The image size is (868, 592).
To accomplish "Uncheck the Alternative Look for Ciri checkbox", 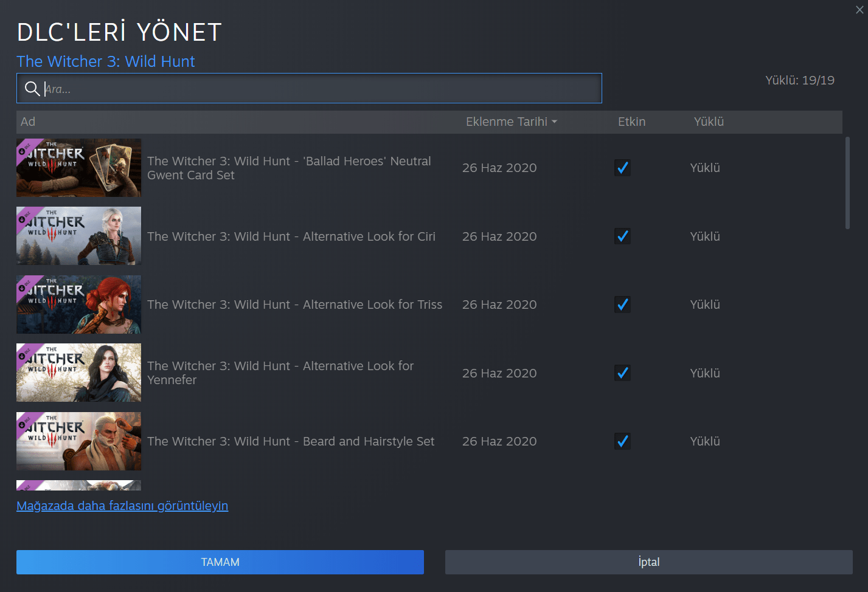I will pyautogui.click(x=622, y=236).
